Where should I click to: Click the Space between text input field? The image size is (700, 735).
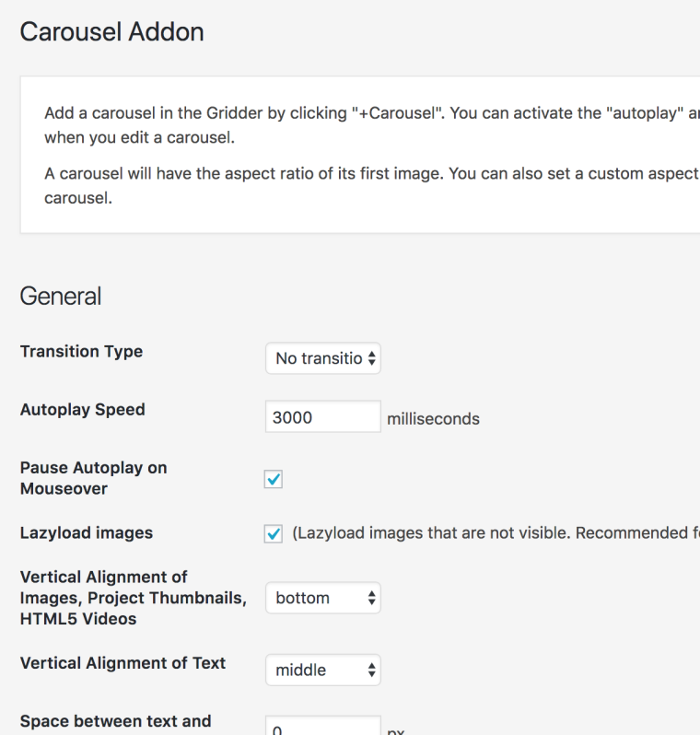[322, 728]
